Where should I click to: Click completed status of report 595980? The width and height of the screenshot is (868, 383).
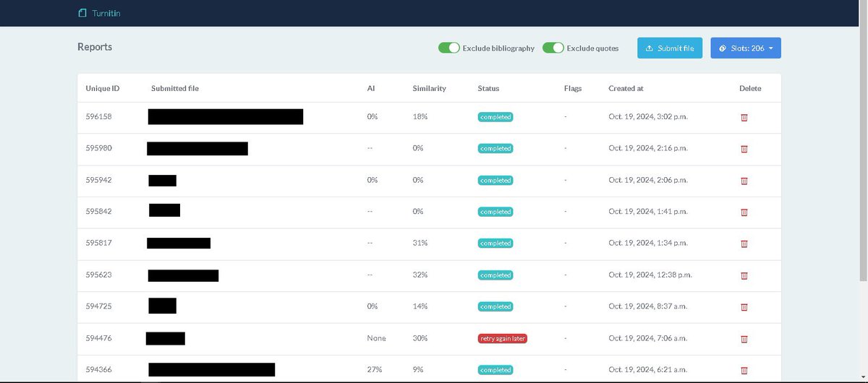(495, 149)
